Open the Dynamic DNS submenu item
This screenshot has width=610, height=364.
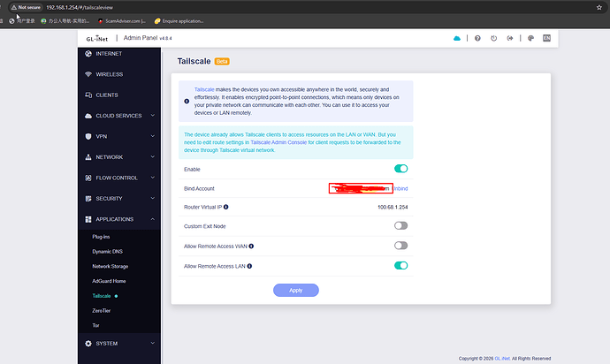(107, 252)
